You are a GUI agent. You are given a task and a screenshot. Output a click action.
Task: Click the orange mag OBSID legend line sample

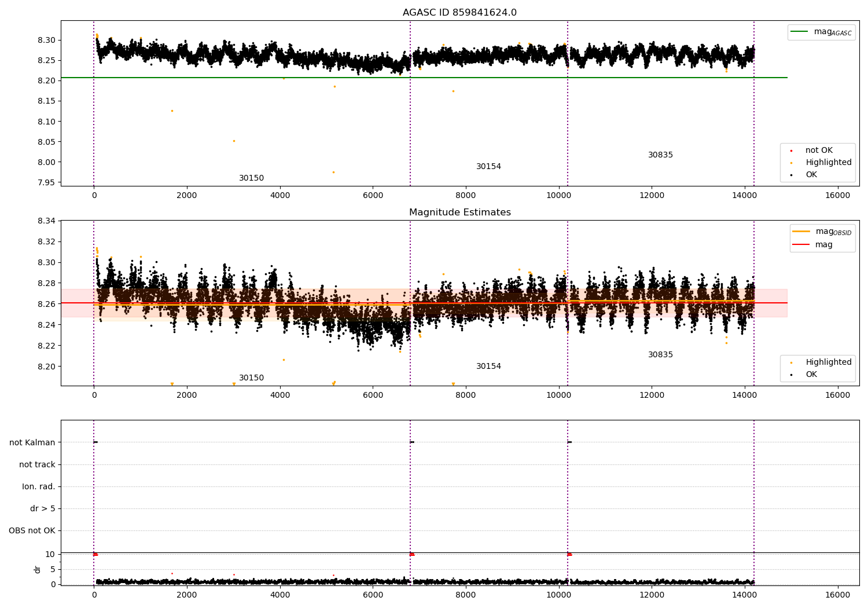click(x=801, y=232)
